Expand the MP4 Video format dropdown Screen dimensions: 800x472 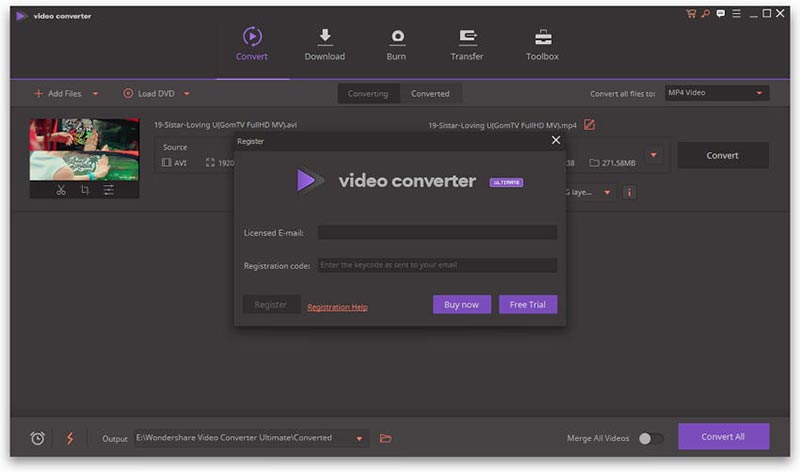760,93
